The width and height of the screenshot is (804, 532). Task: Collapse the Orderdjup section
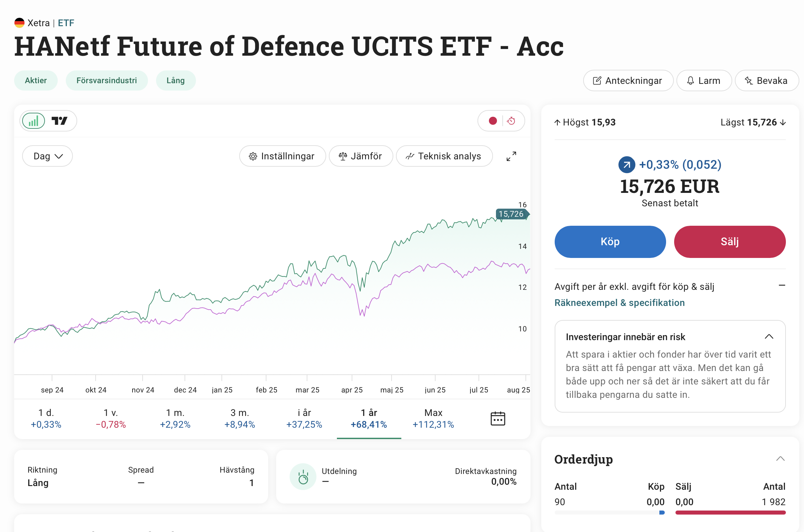tap(780, 459)
